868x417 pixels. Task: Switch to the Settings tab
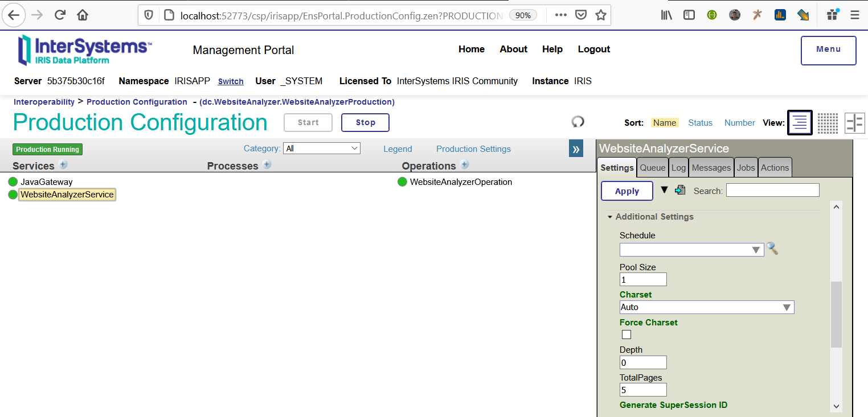point(617,167)
